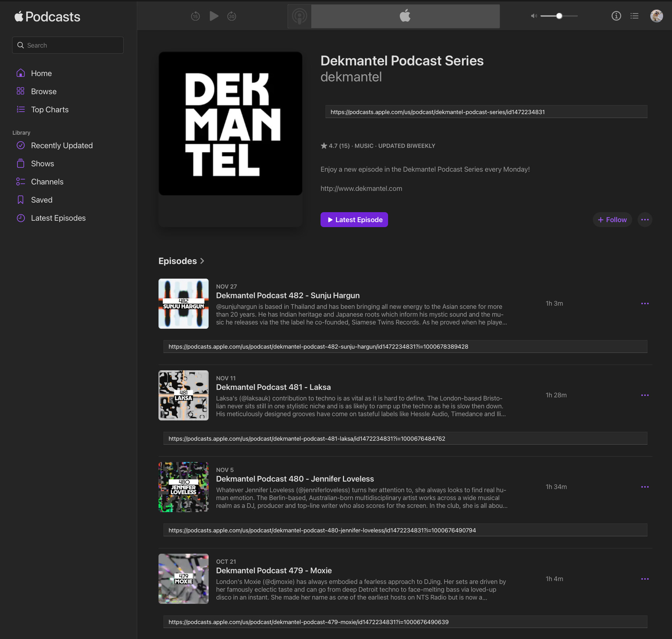
Task: Select the episode 480 URL field
Action: click(405, 530)
